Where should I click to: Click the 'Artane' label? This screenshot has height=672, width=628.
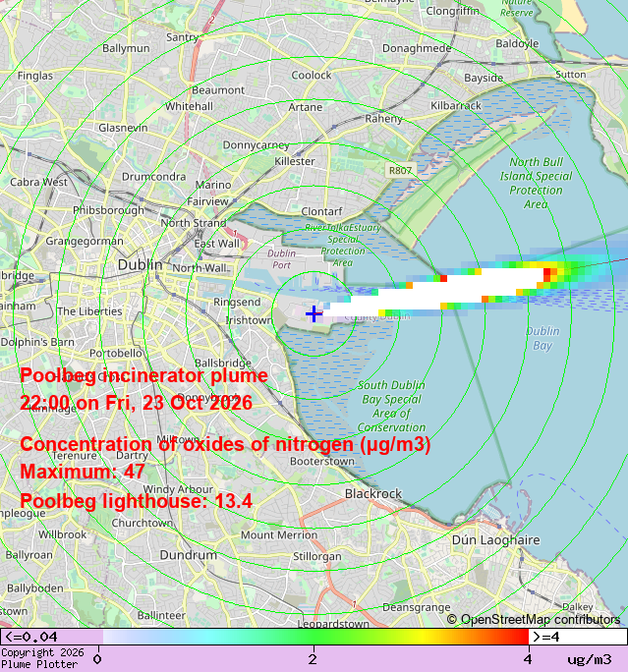coord(306,107)
